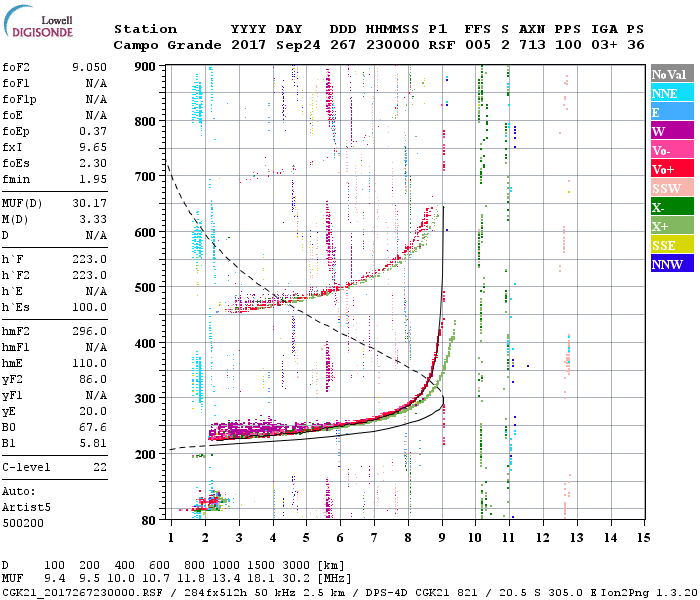The height and width of the screenshot is (600, 700).
Task: Click the E blue legend swatch
Action: point(672,112)
